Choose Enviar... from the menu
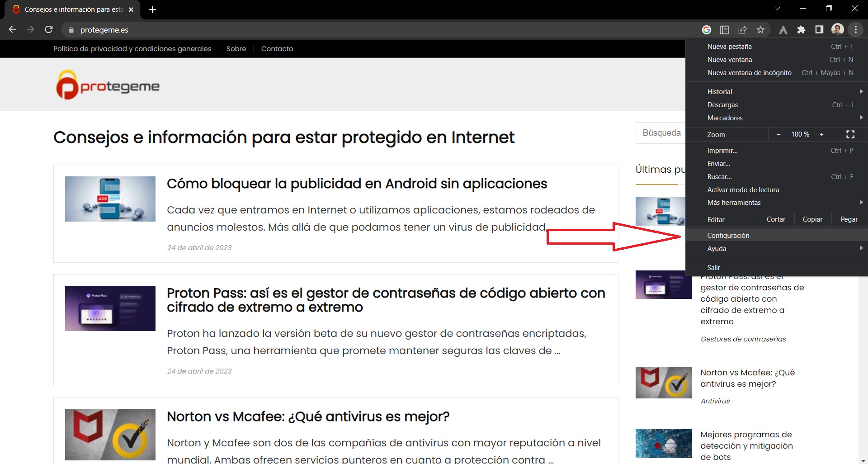The height and width of the screenshot is (464, 868). click(x=777, y=164)
